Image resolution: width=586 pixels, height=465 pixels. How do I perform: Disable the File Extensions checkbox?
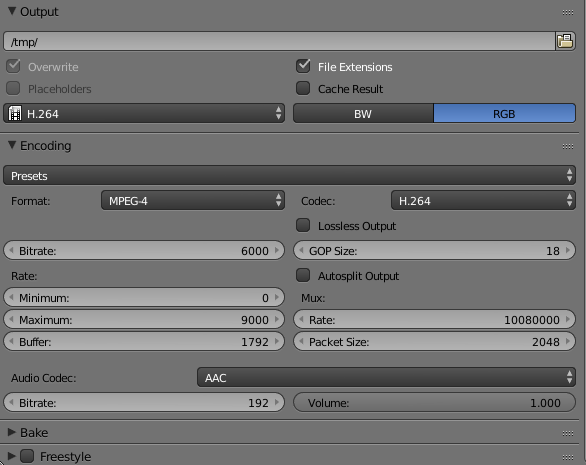303,66
